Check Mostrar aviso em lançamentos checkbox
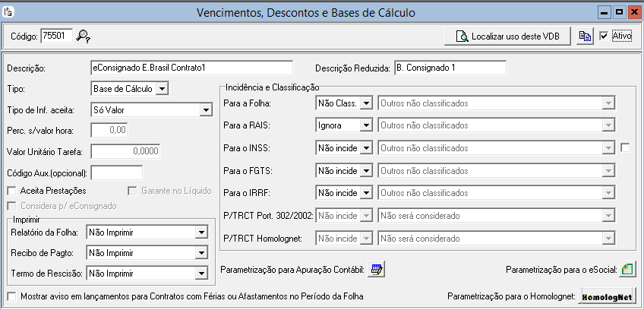The width and height of the screenshot is (644, 310). (12, 296)
